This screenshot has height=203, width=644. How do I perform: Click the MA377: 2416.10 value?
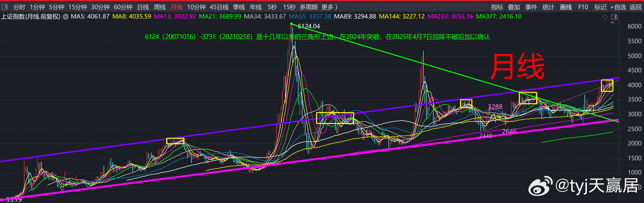click(499, 17)
